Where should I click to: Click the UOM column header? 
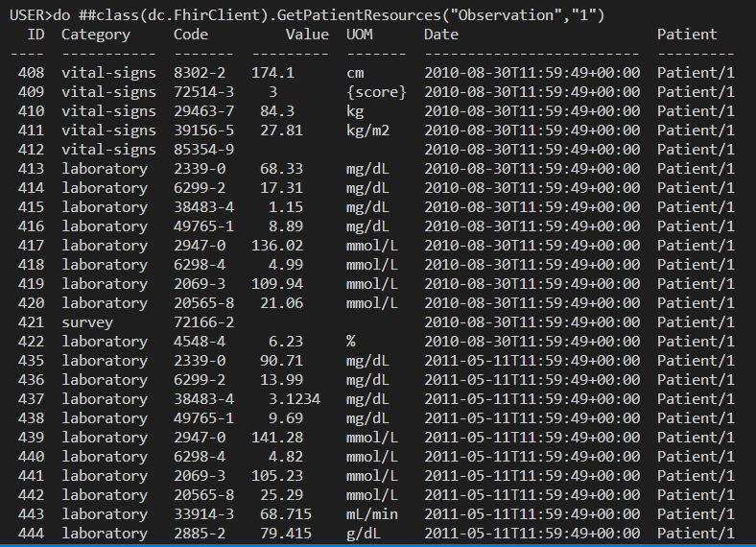coord(359,35)
